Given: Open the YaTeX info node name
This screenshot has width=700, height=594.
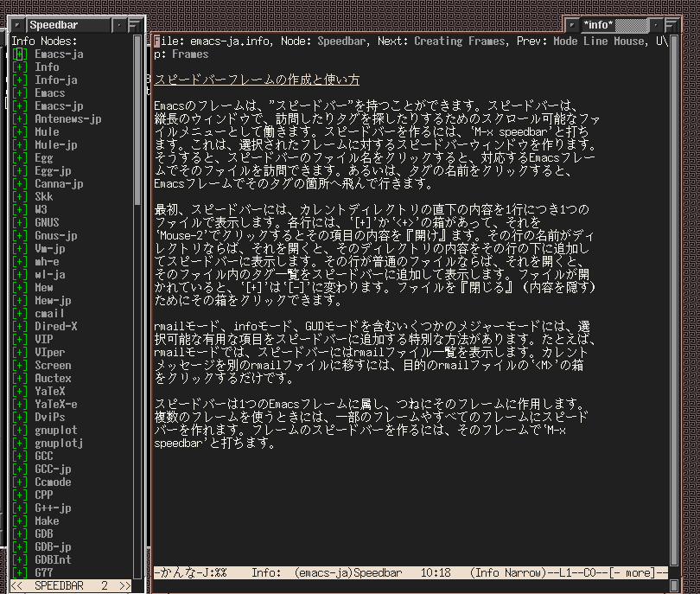Looking at the screenshot, I should 50,391.
